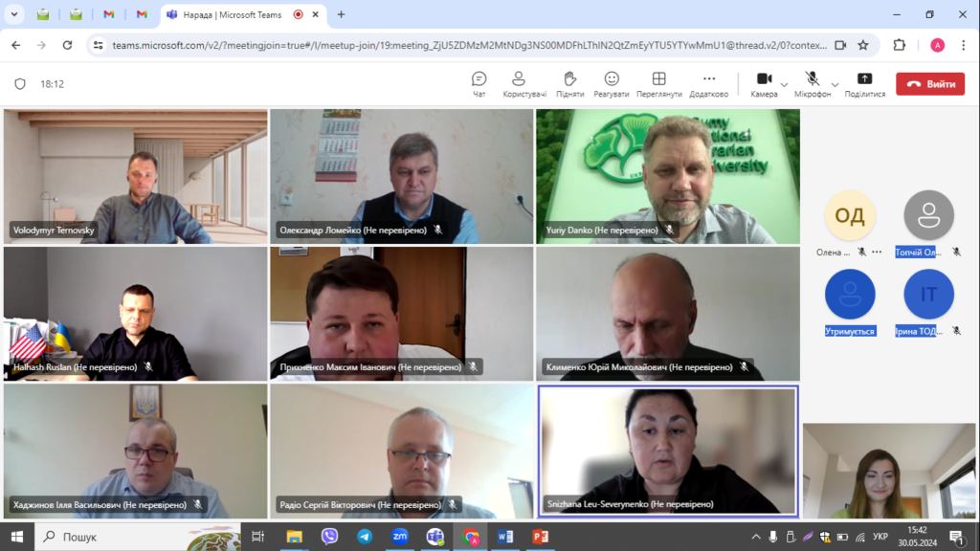Open the Реагувати reactions picker
Image resolution: width=980 pixels, height=551 pixels.
tap(611, 83)
